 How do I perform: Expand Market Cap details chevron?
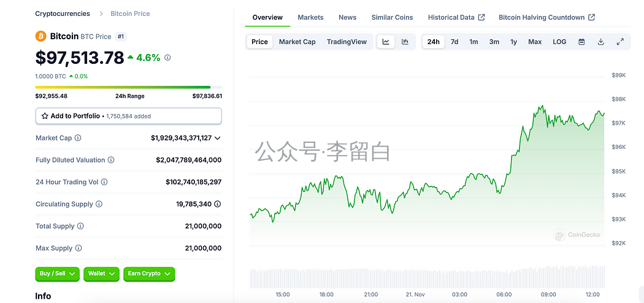coord(218,138)
